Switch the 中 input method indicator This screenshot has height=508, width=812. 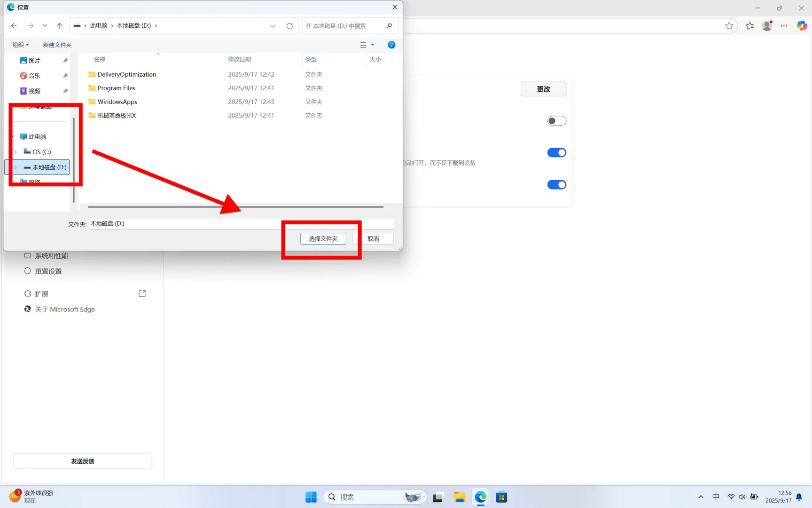[716, 497]
